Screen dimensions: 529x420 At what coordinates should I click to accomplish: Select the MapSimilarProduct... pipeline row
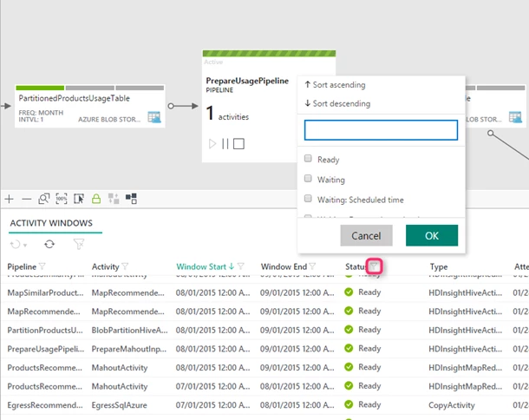pyautogui.click(x=45, y=292)
